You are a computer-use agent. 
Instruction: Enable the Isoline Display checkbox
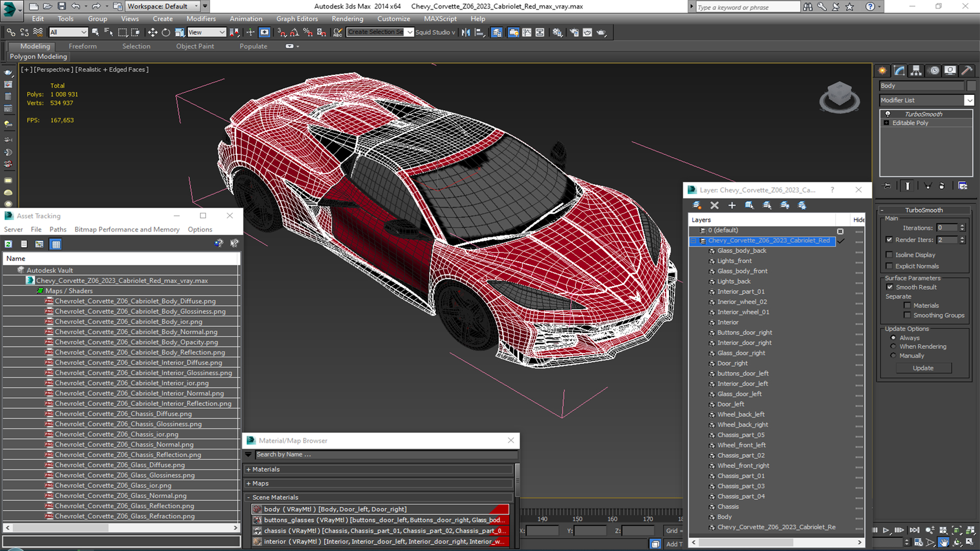[x=889, y=255]
